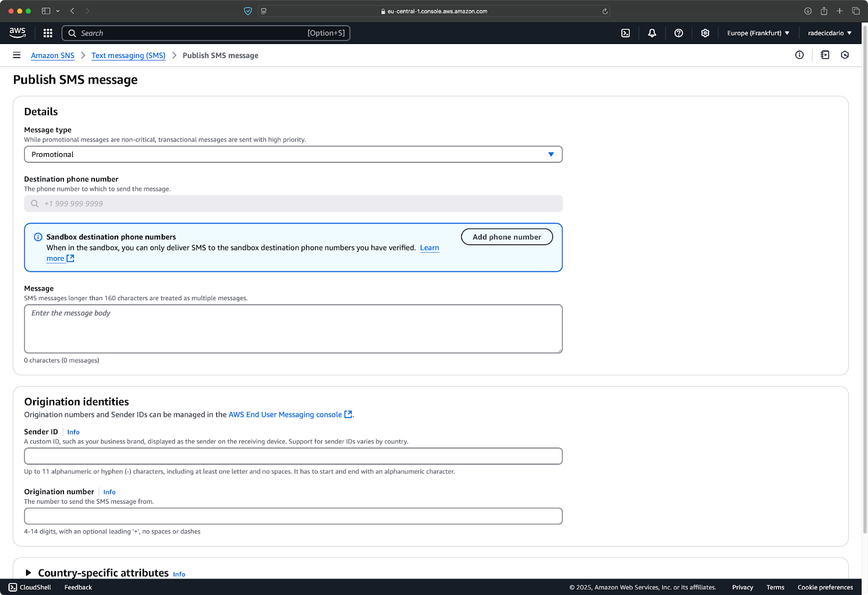Go back using the browser back arrow

[72, 11]
